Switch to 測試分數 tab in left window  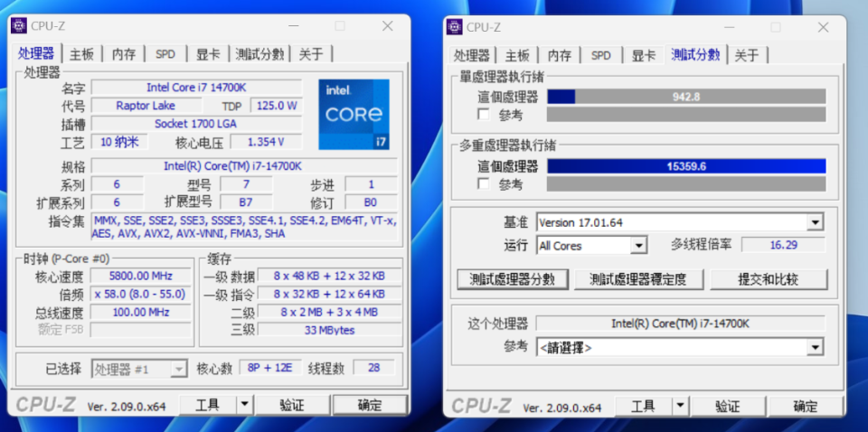[x=259, y=54]
